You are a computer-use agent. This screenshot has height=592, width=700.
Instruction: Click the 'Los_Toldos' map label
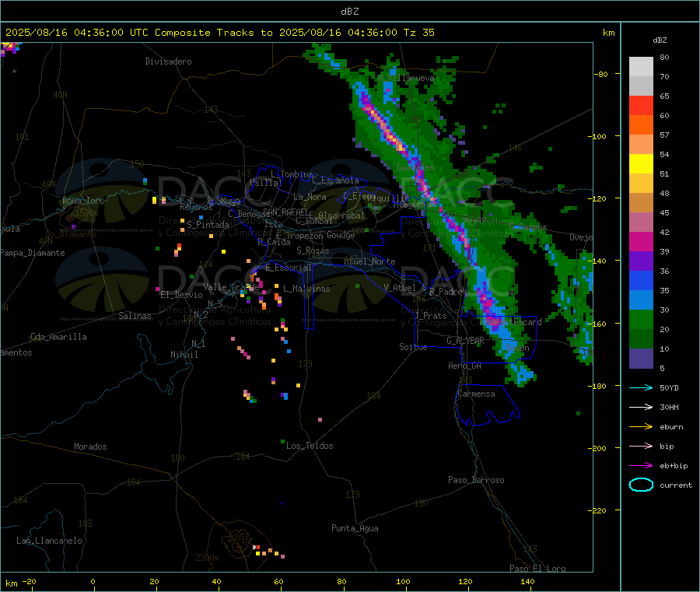310,446
